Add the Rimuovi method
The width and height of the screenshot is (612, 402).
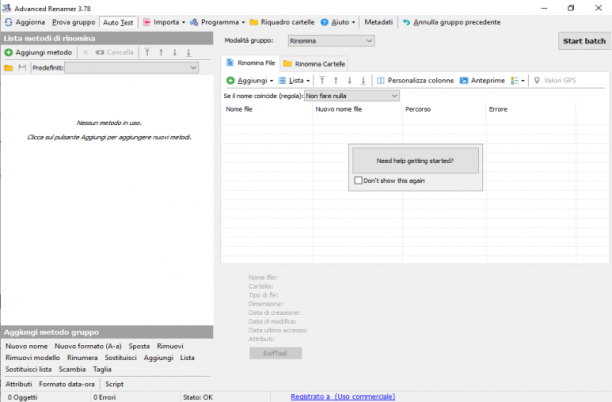(x=170, y=346)
